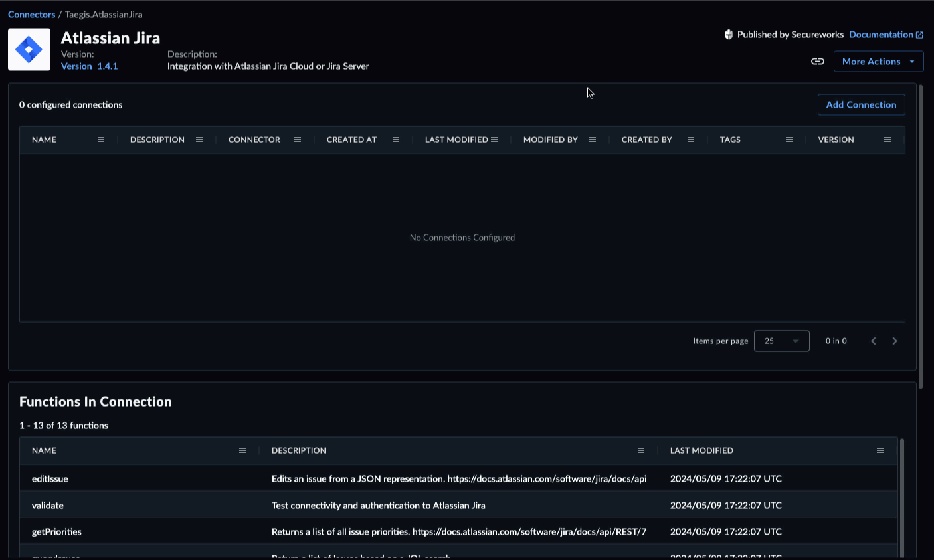Viewport: 934px width, 560px height.
Task: Sort connections by NAME column header
Action: pyautogui.click(x=44, y=140)
